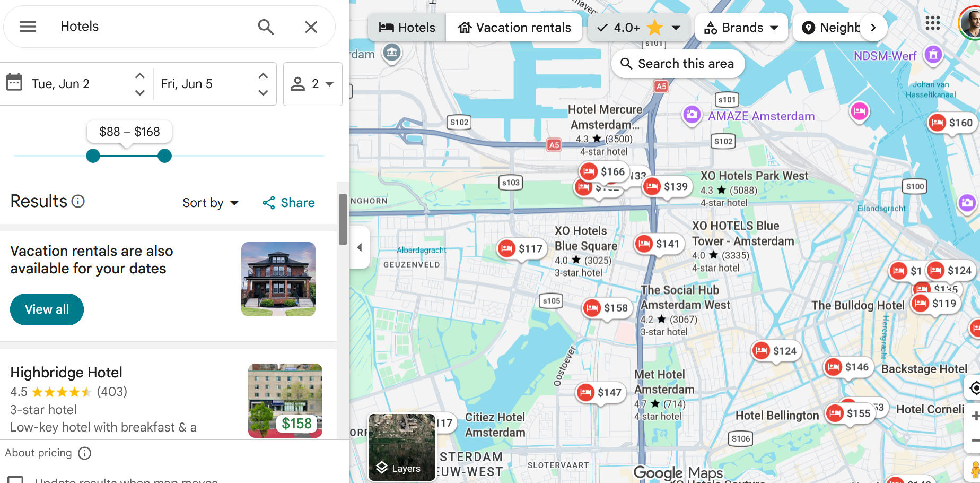Click the minimum price slider handle

93,156
